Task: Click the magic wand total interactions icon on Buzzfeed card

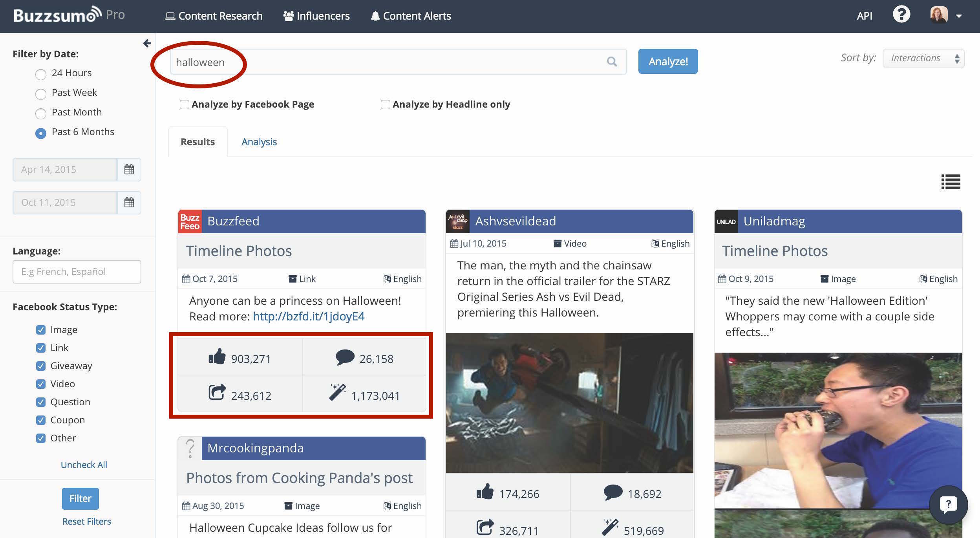Action: [337, 392]
